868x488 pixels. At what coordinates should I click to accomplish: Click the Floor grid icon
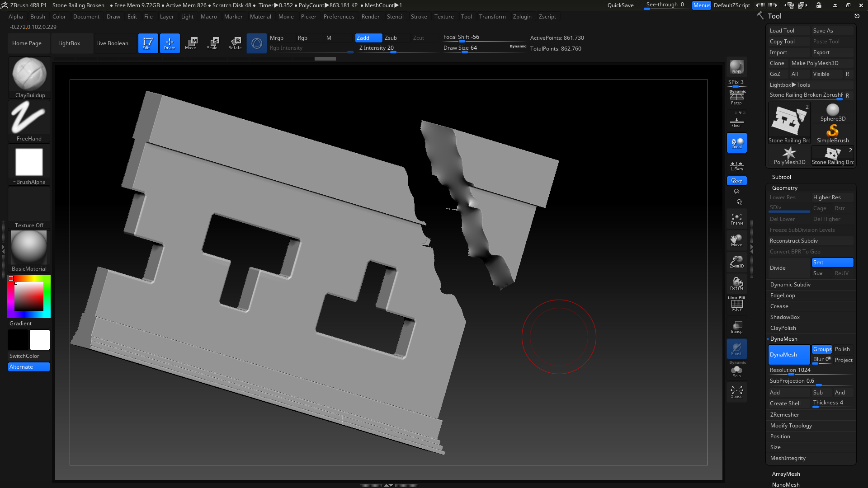point(736,122)
